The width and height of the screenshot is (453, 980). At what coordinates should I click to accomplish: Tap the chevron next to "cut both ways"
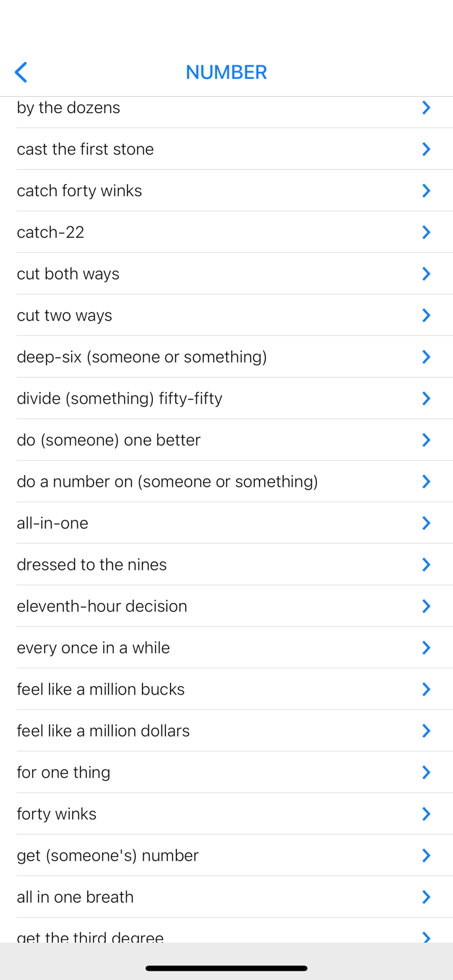pos(426,274)
